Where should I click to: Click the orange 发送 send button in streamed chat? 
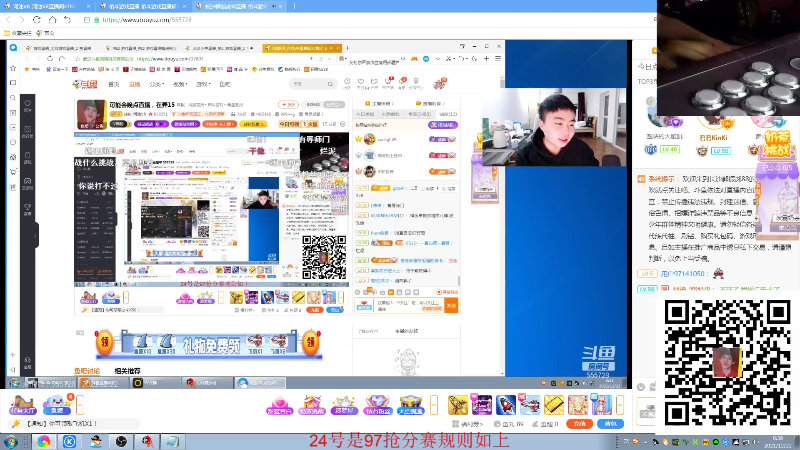[452, 306]
